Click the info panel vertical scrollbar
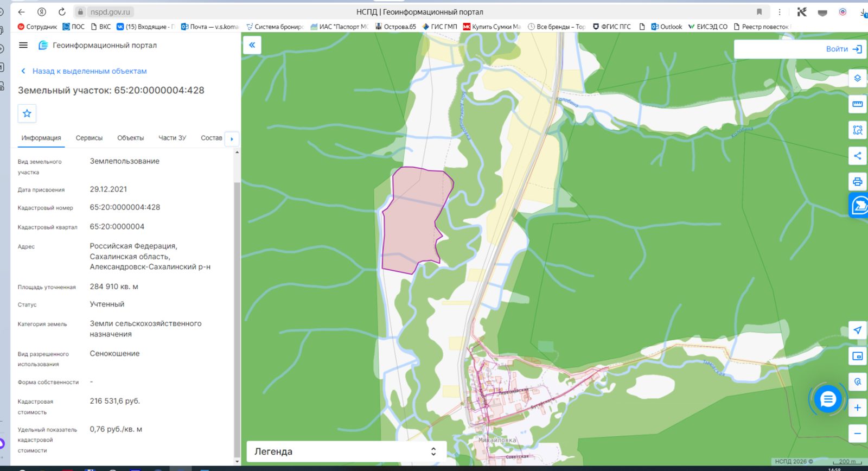 [237, 320]
